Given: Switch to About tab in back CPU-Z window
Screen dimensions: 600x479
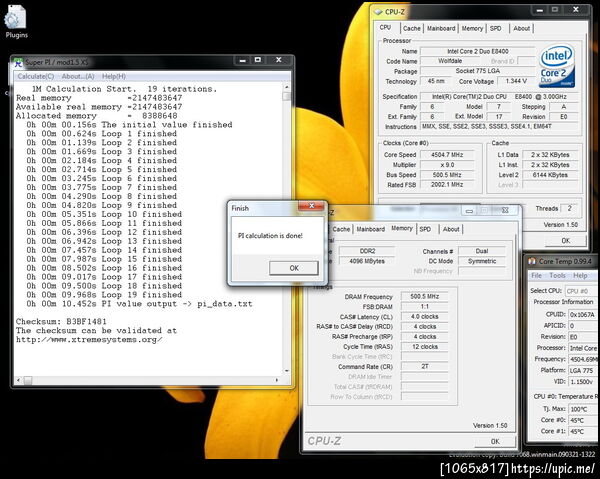Looking at the screenshot, I should click(522, 28).
